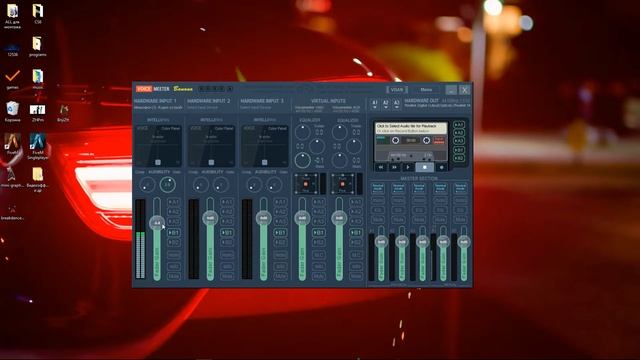Screen dimensions: 640x360
Task: Mute the second virtual input strip
Action: coord(356,276)
